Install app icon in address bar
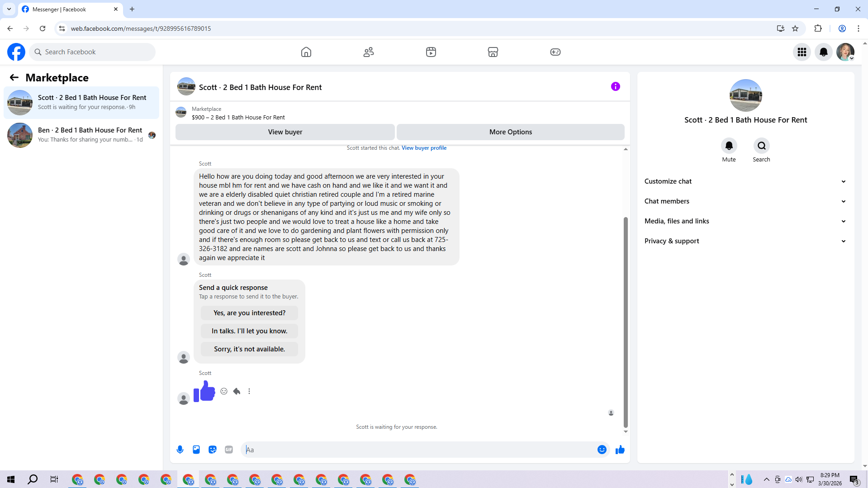 781,28
